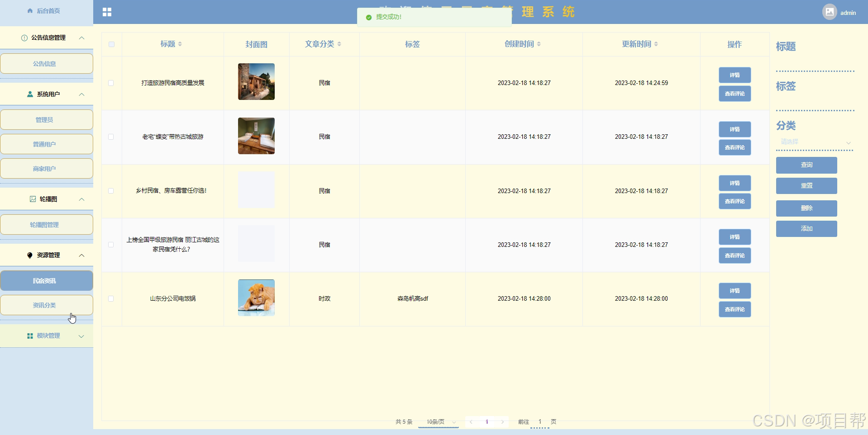Sort by 文章分类 column arrows
The height and width of the screenshot is (435, 868).
pos(339,44)
